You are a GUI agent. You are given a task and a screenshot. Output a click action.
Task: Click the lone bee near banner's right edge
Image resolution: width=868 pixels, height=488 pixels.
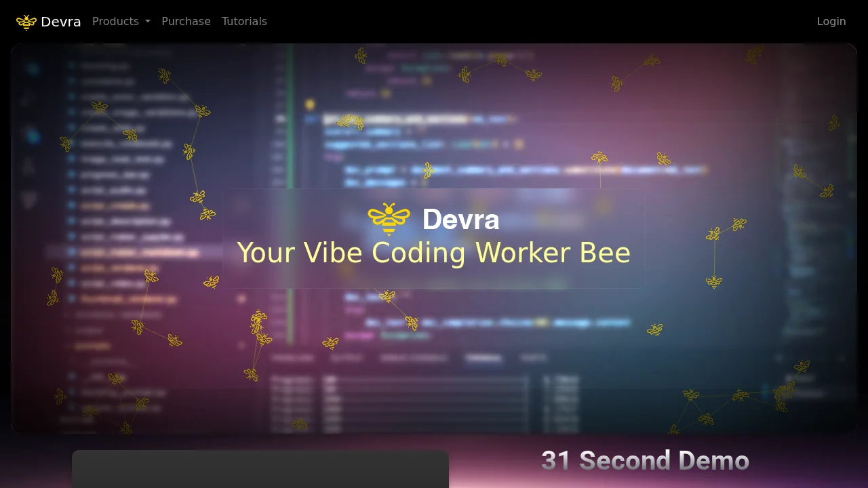point(833,123)
